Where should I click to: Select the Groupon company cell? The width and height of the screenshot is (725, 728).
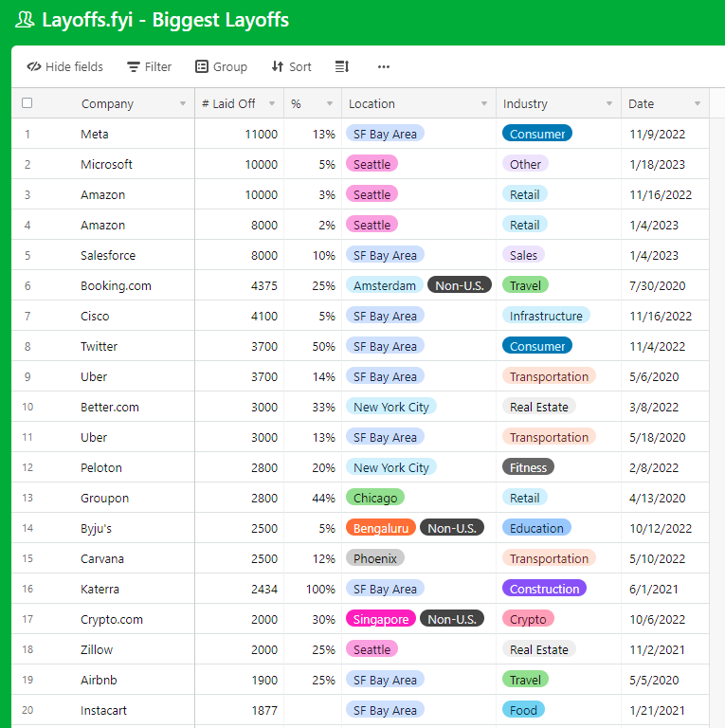[x=104, y=499]
